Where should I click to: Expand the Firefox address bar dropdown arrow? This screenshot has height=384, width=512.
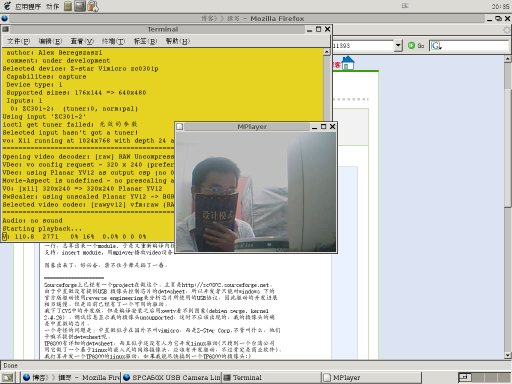coord(398,45)
